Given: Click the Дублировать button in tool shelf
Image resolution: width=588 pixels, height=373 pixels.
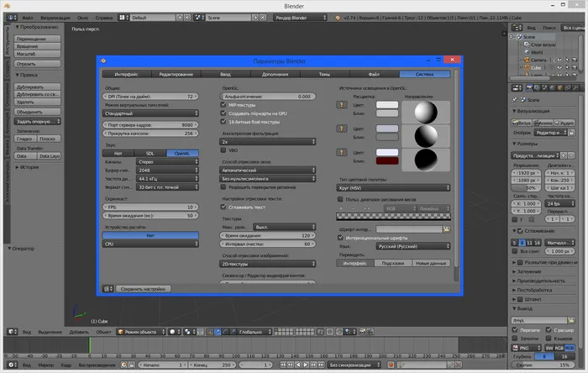Looking at the screenshot, I should [x=37, y=87].
